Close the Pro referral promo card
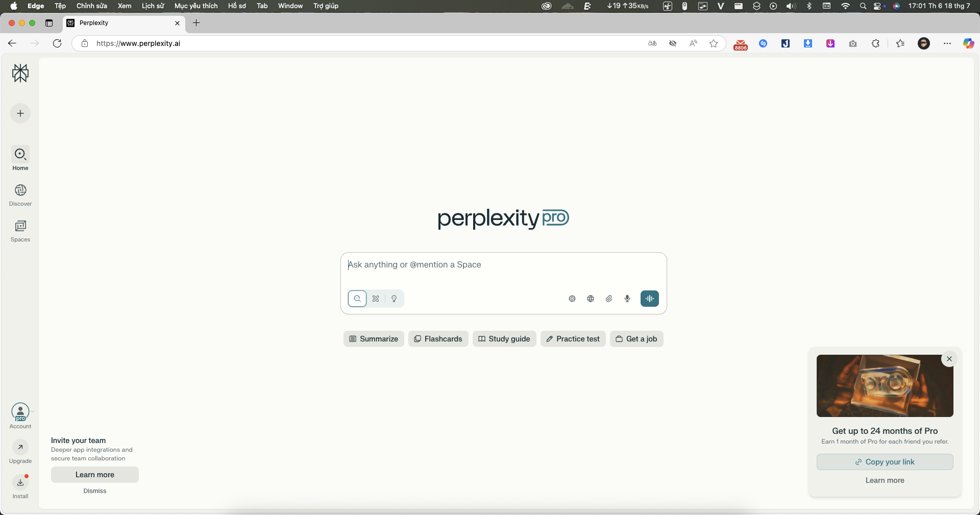980x515 pixels. (x=949, y=359)
